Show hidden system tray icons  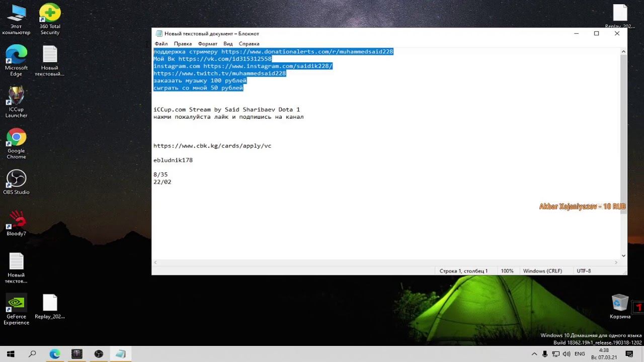click(x=534, y=354)
